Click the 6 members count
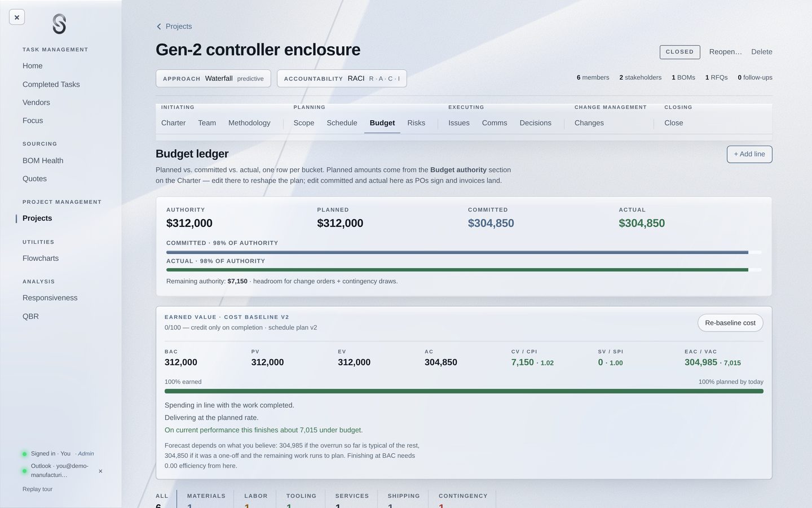This screenshot has width=812, height=508. coord(593,77)
